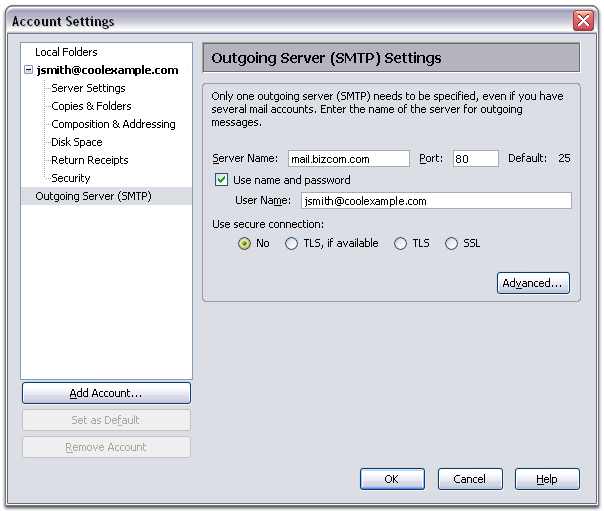Select Return Receipts in the tree

tap(89, 160)
